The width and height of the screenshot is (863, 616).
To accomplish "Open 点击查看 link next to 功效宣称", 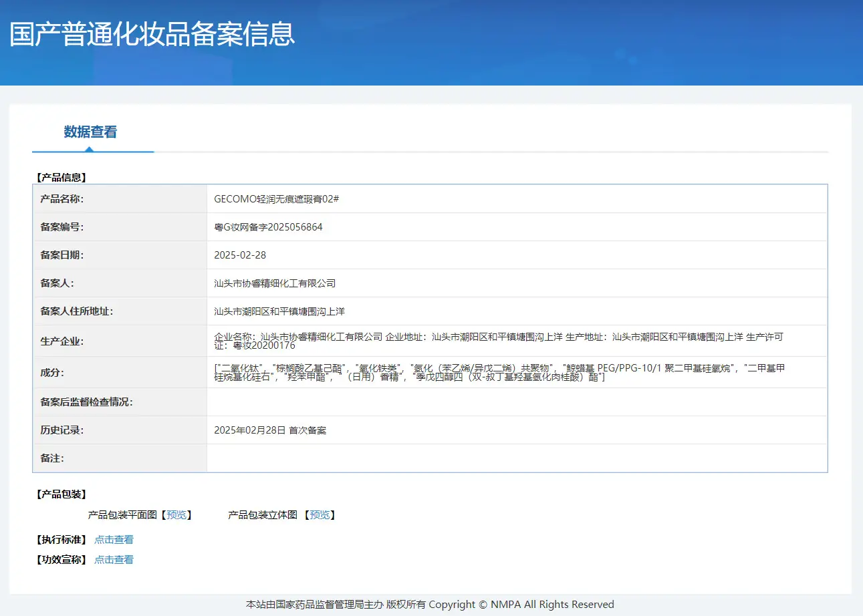I will point(114,560).
